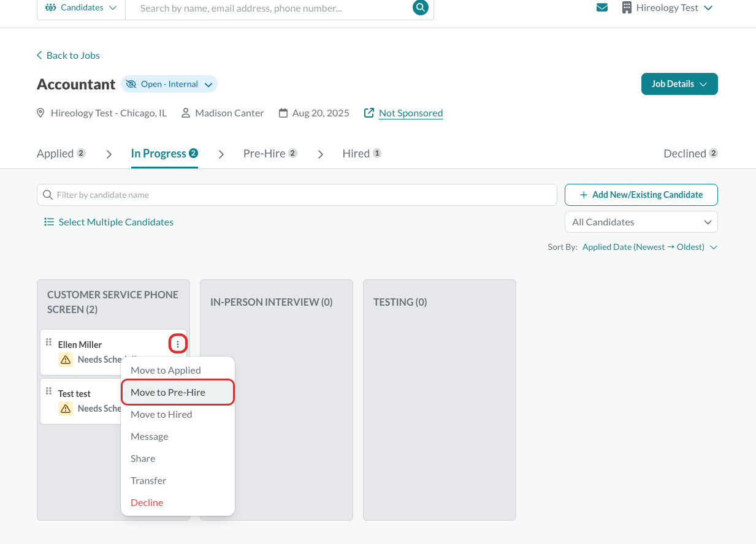Click the Testing (0) column header
Viewport: 756px width, 544px height.
[400, 302]
